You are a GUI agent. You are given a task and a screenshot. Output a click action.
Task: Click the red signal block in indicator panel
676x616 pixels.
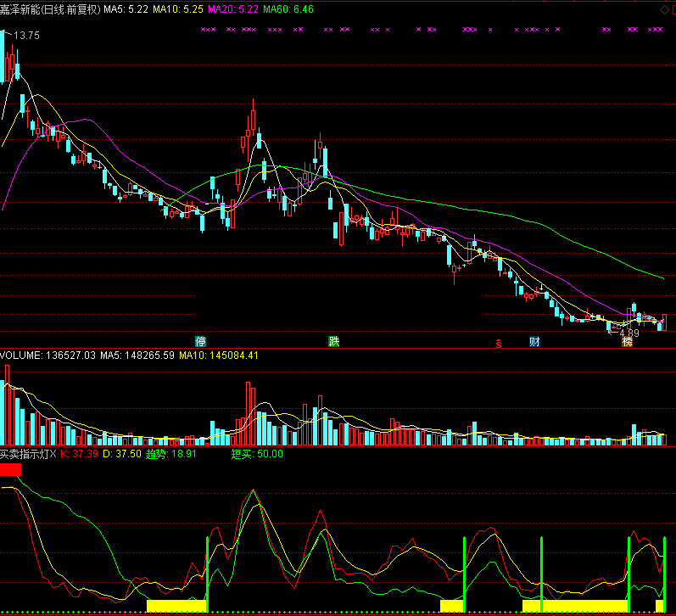pos(10,469)
